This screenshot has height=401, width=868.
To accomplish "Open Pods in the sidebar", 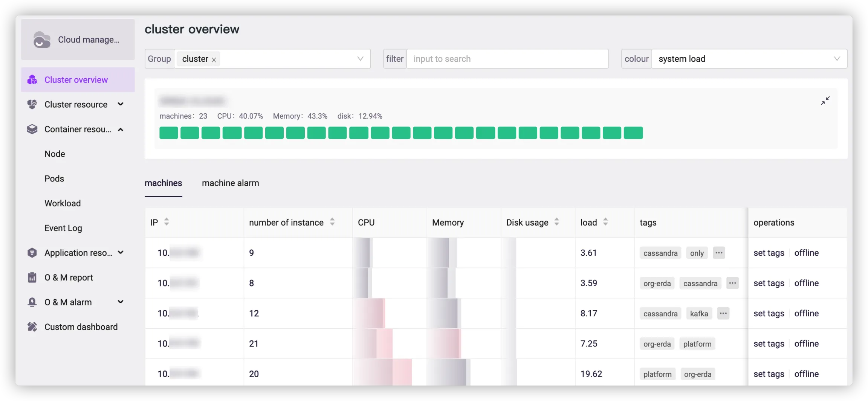I will click(x=54, y=178).
